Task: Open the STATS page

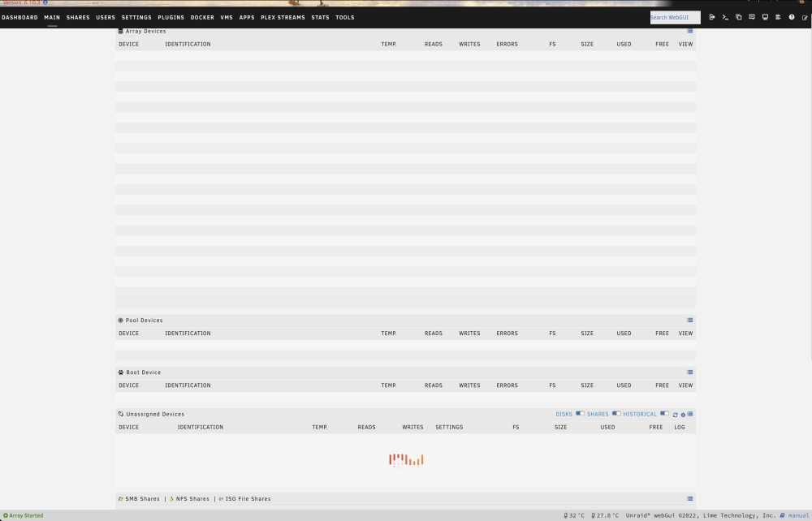Action: click(x=320, y=17)
